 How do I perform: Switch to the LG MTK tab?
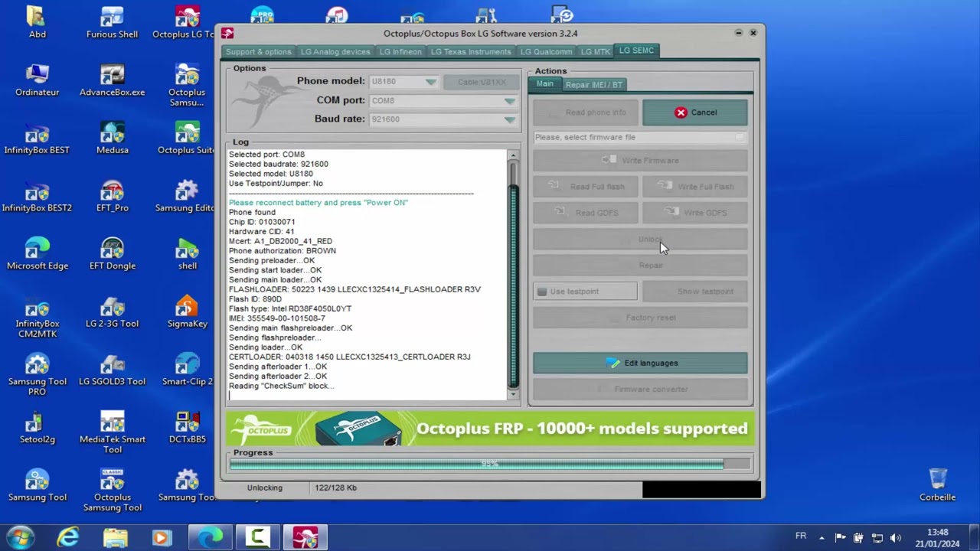[x=596, y=51]
